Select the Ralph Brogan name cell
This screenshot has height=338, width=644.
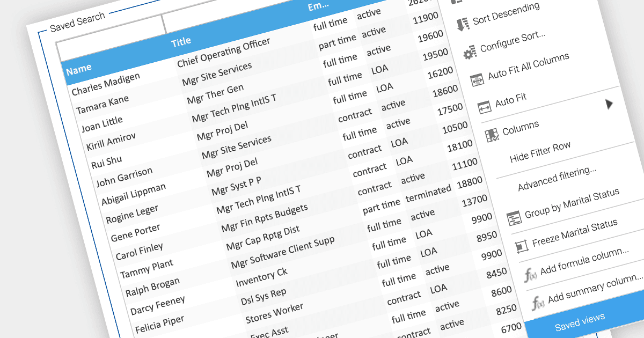(152, 287)
